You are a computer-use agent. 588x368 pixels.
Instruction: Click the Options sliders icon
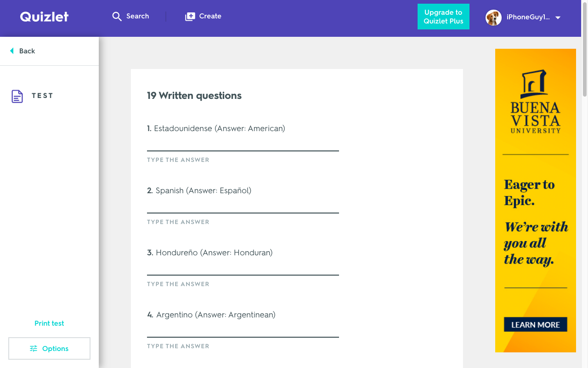pos(34,349)
